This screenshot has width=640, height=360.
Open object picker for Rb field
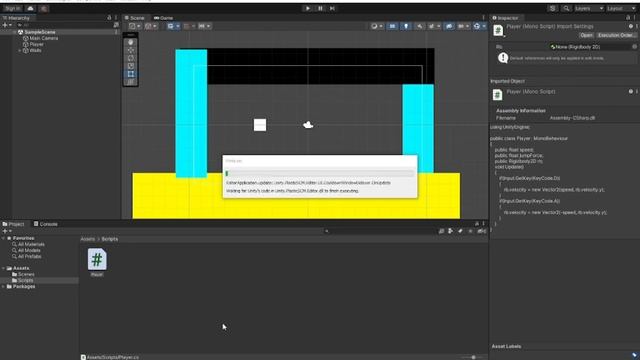click(x=634, y=47)
